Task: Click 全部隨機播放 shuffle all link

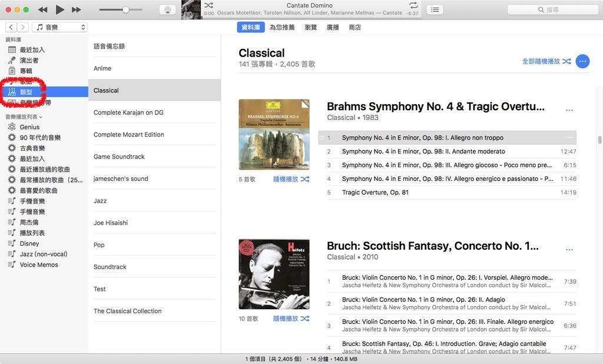Action: pos(546,61)
